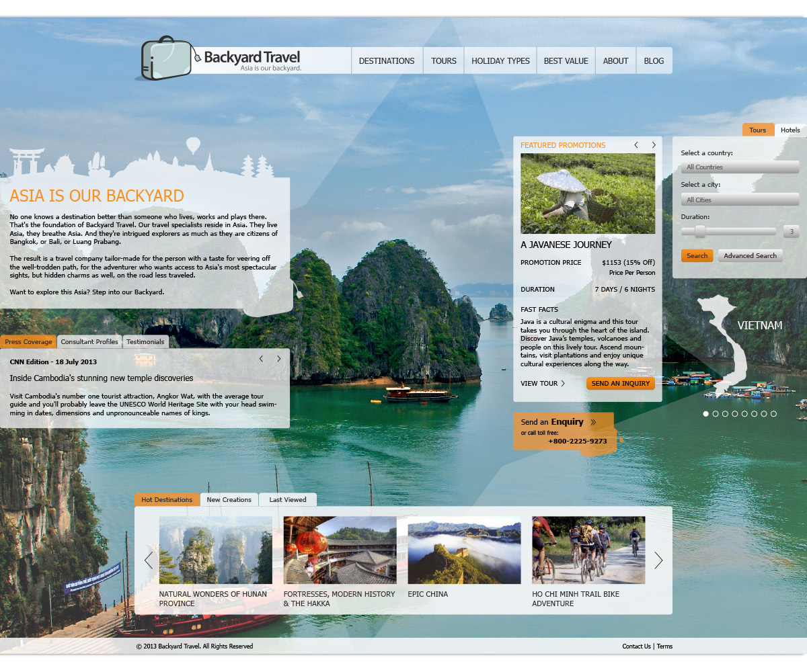Open the Terms footer link
807x672 pixels.
coord(664,646)
